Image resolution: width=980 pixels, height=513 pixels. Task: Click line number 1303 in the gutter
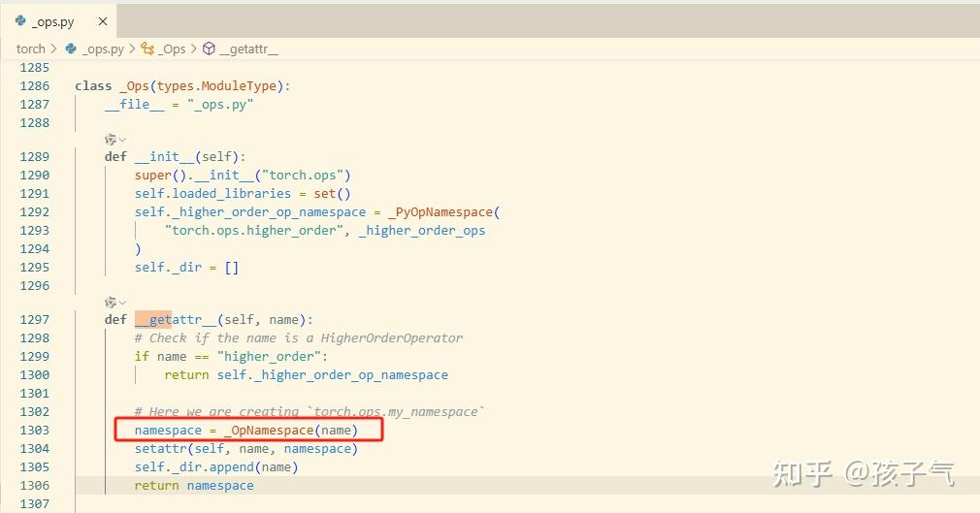(x=34, y=430)
